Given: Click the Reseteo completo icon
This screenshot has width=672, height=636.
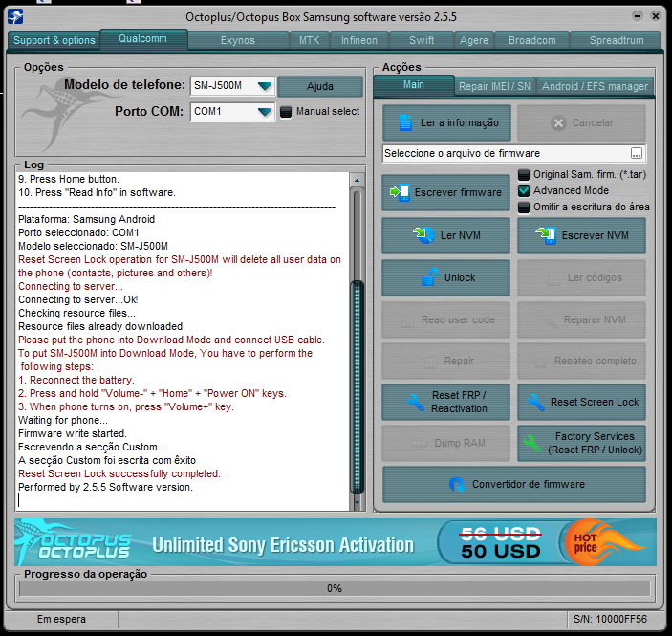Looking at the screenshot, I should pos(540,362).
